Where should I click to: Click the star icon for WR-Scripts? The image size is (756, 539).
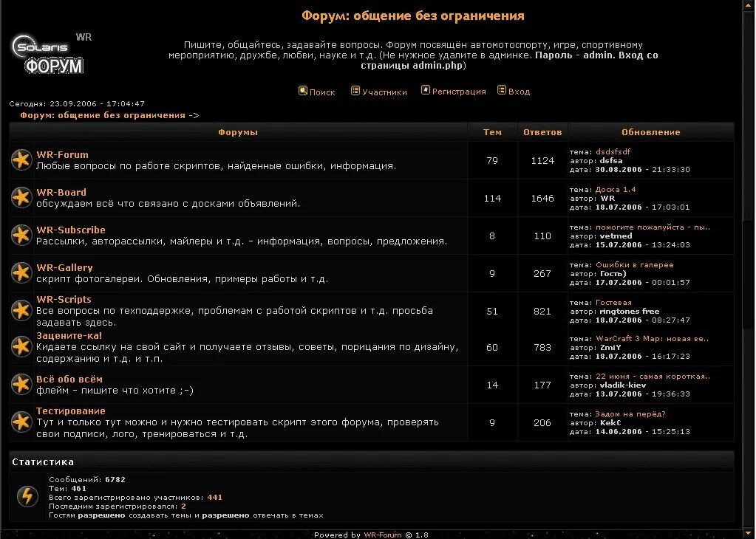[x=21, y=310]
